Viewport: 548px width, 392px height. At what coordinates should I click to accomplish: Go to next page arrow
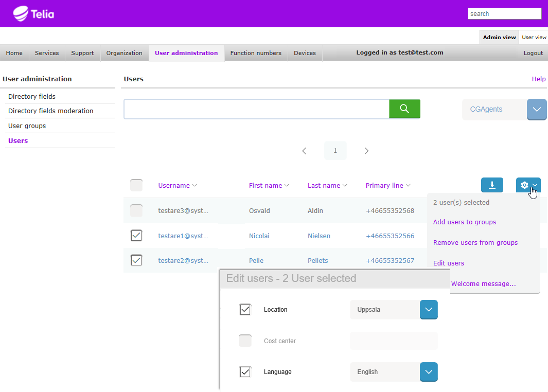click(366, 151)
